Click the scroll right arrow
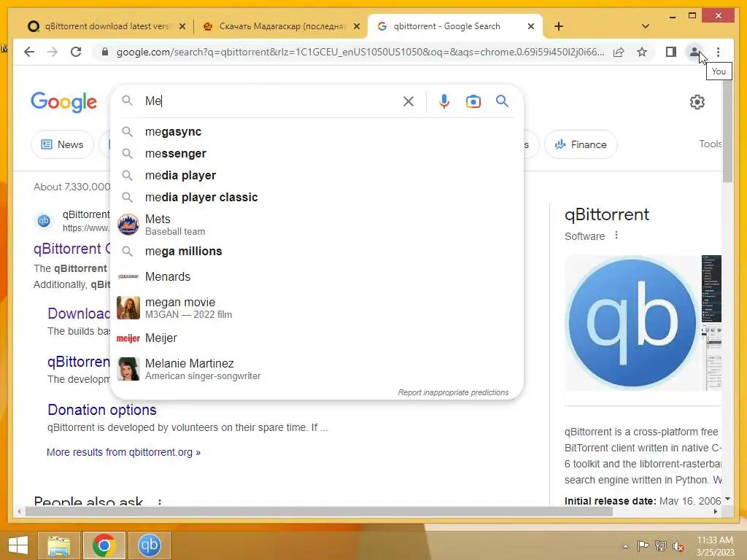The image size is (747, 560). tap(715, 512)
